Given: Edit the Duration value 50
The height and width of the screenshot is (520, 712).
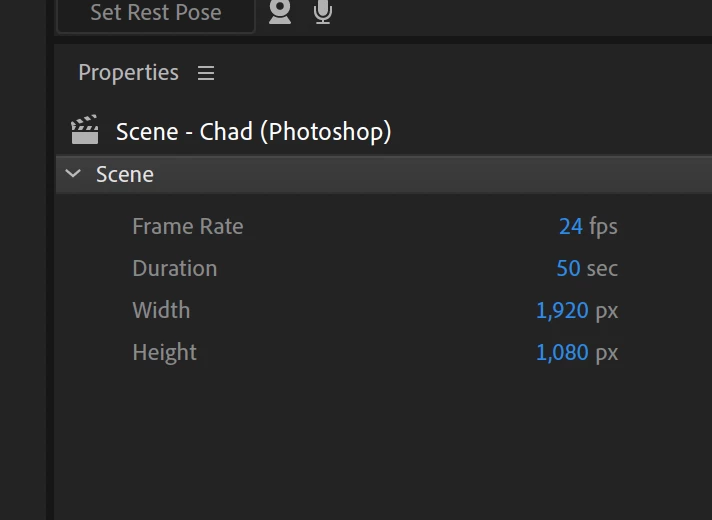Looking at the screenshot, I should 568,268.
